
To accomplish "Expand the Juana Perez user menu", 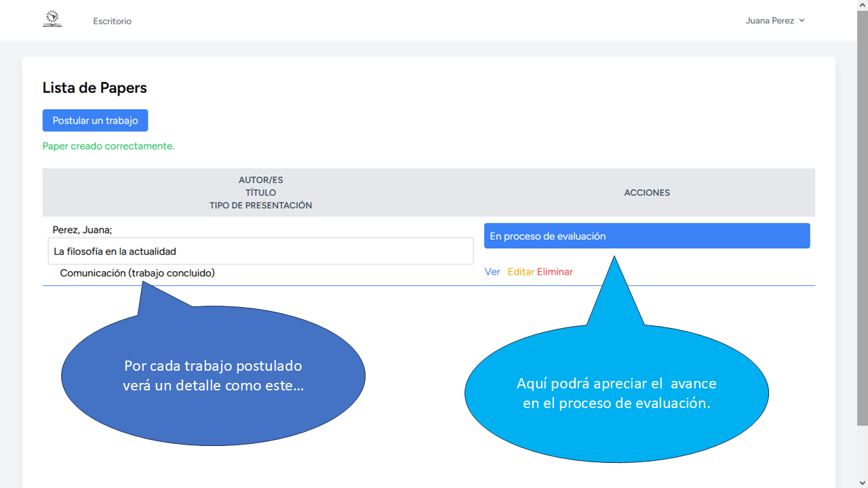I will click(x=774, y=20).
